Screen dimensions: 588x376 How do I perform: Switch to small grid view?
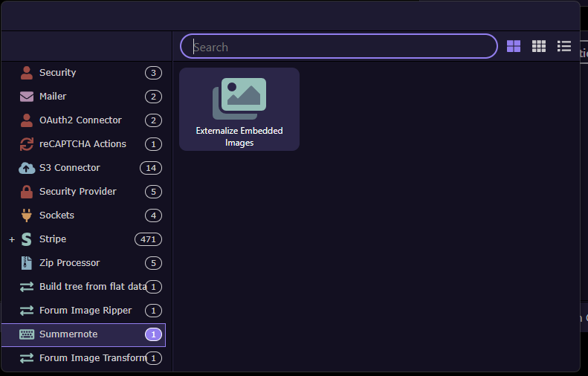[x=539, y=47]
